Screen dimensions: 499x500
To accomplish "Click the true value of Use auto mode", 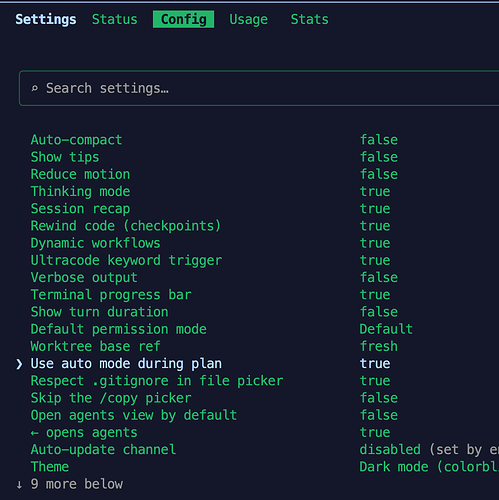I will tap(375, 364).
